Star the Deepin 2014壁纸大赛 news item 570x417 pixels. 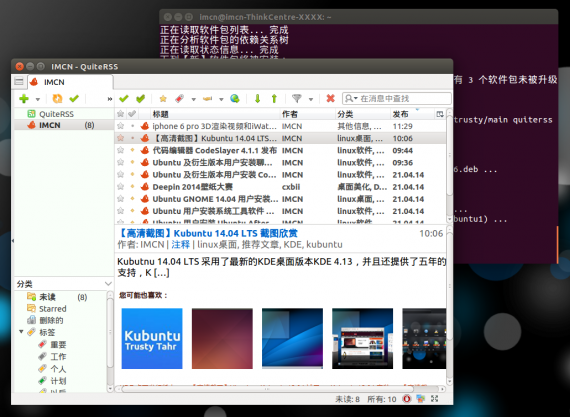(x=120, y=187)
